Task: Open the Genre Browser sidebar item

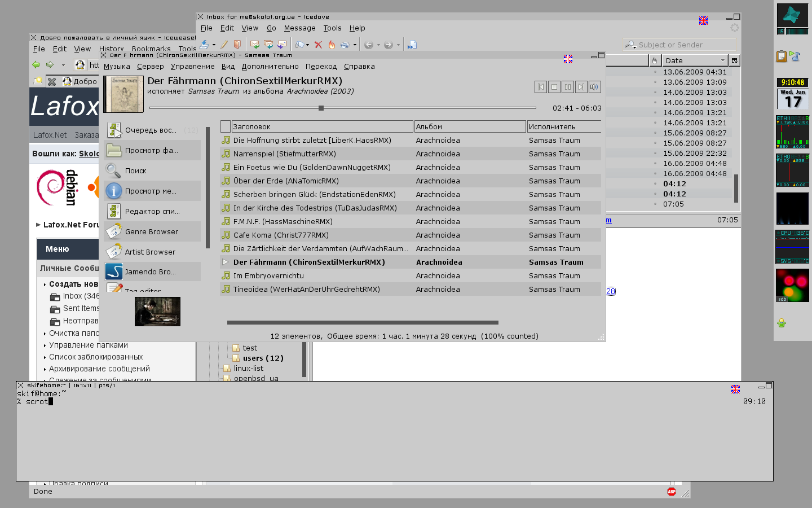Action: [x=152, y=231]
